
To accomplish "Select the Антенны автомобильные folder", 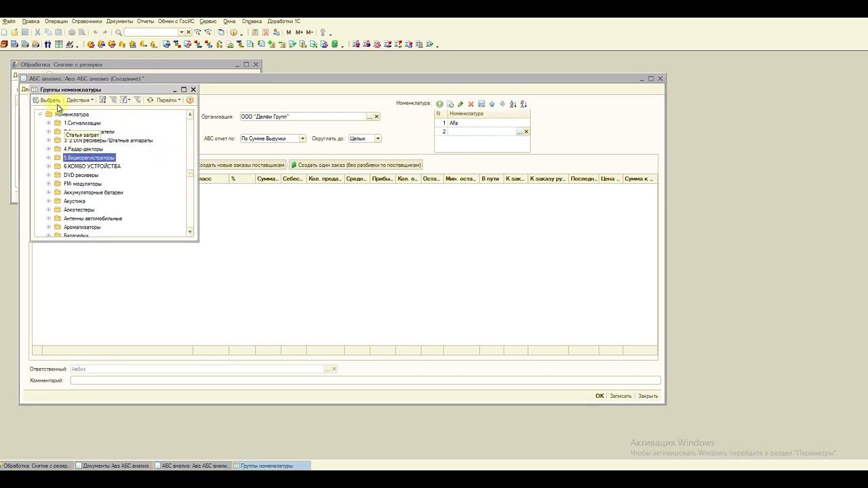I will pos(93,218).
